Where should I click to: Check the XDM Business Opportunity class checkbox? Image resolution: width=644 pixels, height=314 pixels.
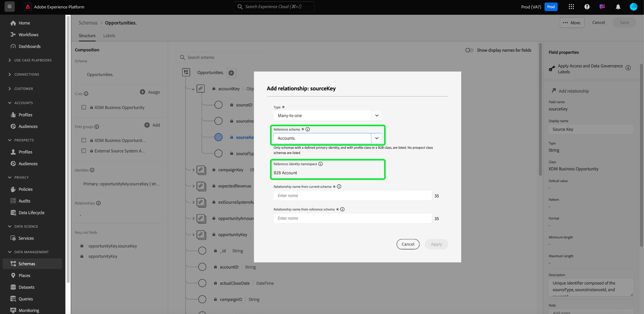pos(84,107)
